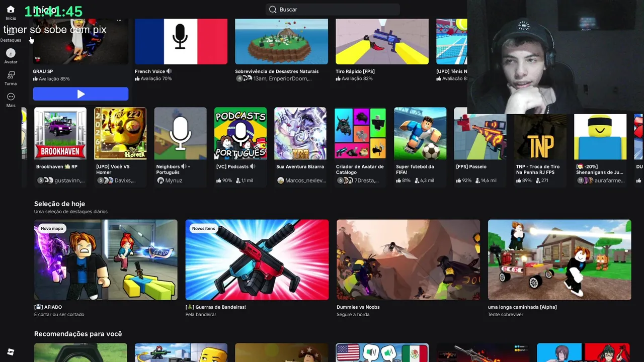Viewport: 644px width, 362px height.
Task: Open the Início home icon in sidebar
Action: 11,10
